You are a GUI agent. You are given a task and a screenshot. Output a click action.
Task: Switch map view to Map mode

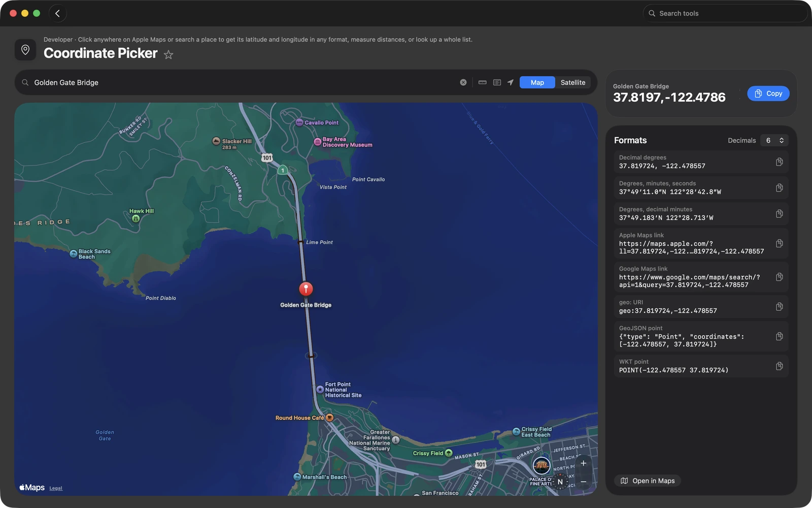pos(537,82)
